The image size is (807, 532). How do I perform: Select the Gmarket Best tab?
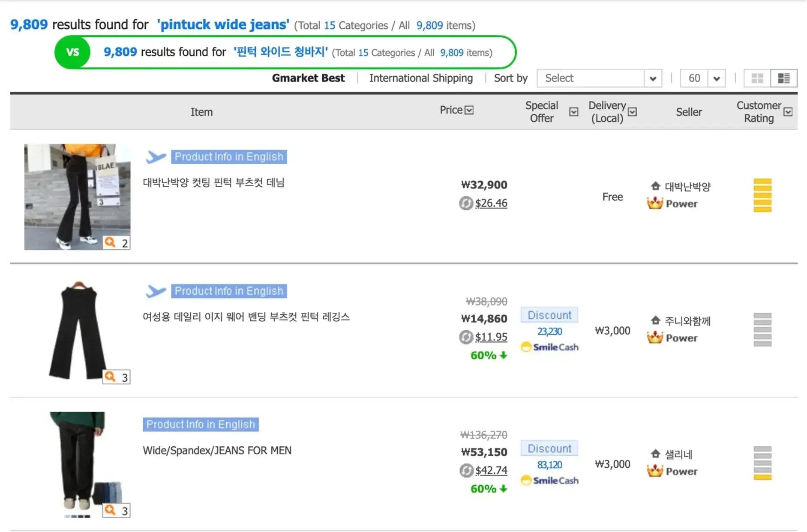click(308, 78)
